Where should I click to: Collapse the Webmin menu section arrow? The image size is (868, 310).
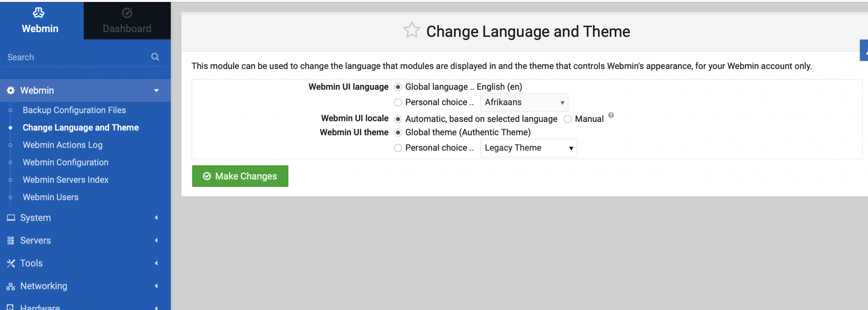(156, 90)
